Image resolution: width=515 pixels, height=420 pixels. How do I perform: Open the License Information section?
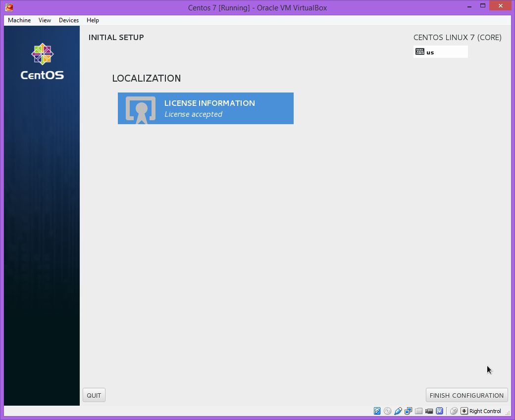pos(206,108)
